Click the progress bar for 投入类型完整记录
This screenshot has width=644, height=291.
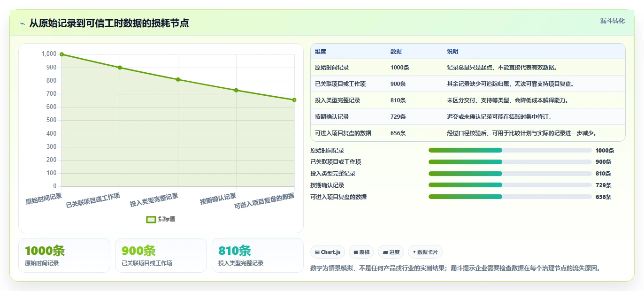coord(510,174)
